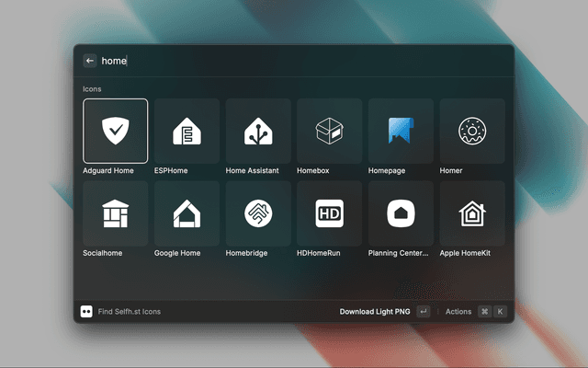Click the Return key icon
The image size is (588, 368).
coord(424,312)
